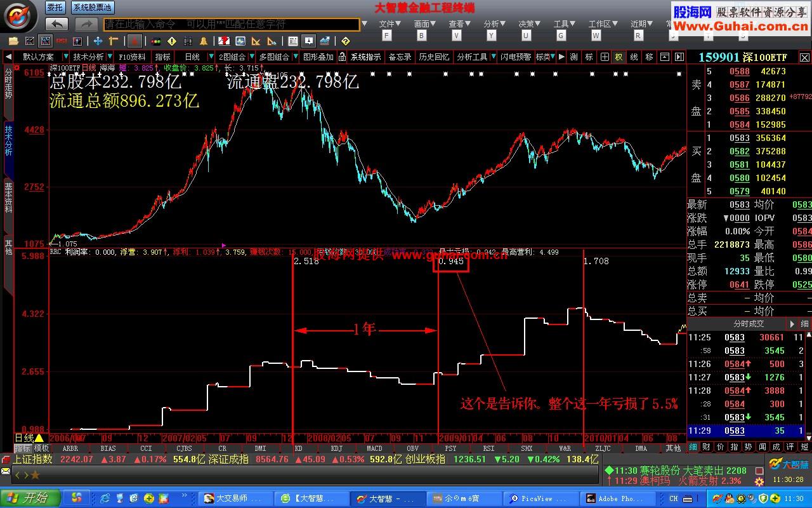Image resolution: width=812 pixels, height=508 pixels.
Task: Click the news page layout icon
Action: coord(292,41)
